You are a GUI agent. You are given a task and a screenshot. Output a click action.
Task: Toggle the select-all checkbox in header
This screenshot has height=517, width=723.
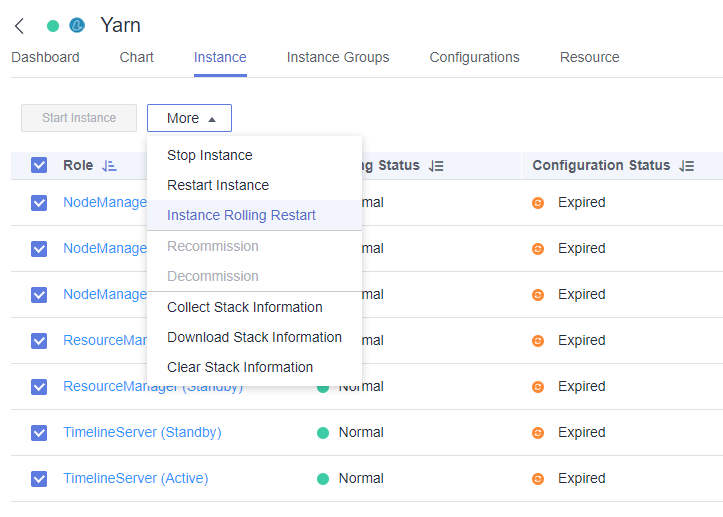(39, 165)
